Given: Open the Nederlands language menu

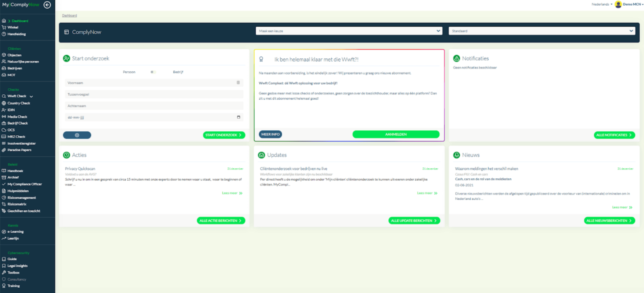Looking at the screenshot, I should coord(601,4).
